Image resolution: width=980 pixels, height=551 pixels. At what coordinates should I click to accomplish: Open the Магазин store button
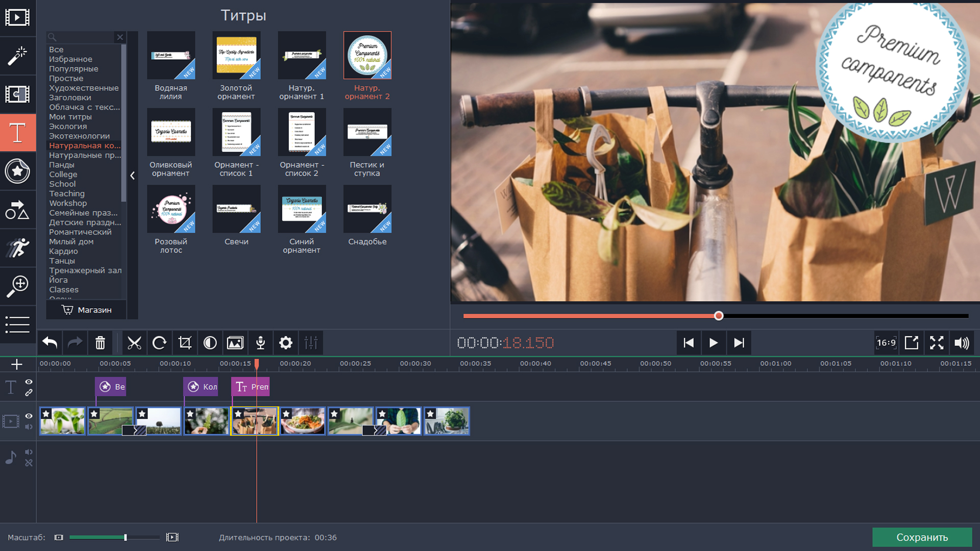86,310
